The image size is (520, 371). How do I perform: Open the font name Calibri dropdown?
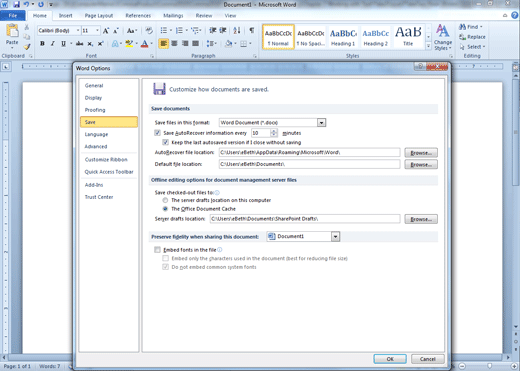78,31
